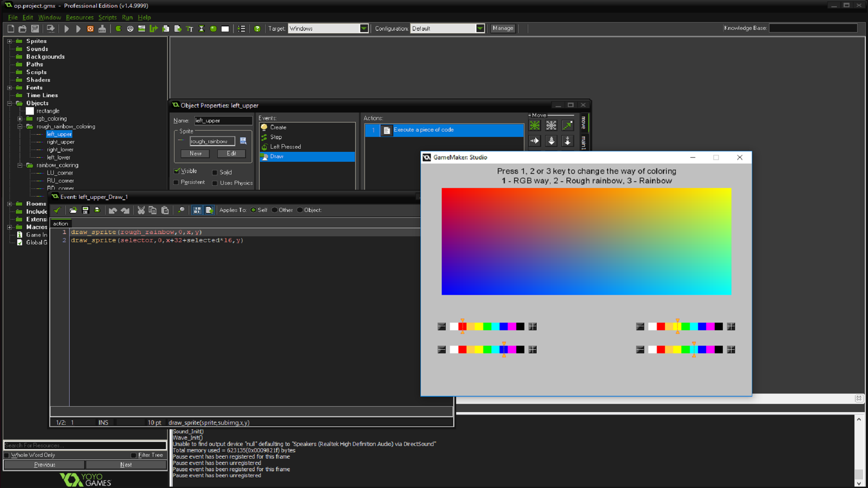Open the Target platform dropdown
Image resolution: width=868 pixels, height=488 pixels.
pyautogui.click(x=364, y=28)
